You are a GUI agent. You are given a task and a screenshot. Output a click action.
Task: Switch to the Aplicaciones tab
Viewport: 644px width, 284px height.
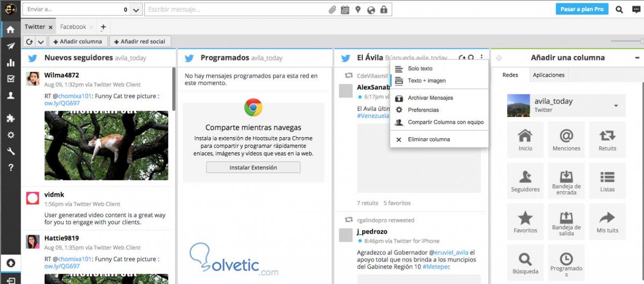click(x=548, y=75)
